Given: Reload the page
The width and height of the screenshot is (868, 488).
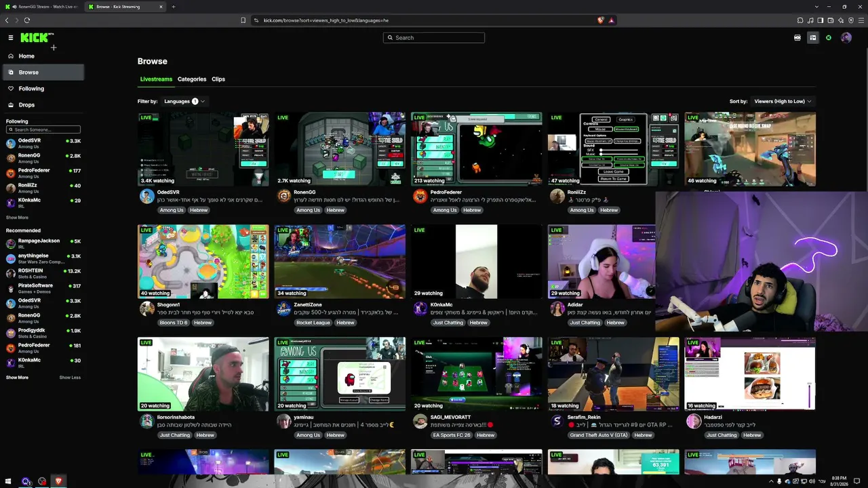Looking at the screenshot, I should [x=27, y=20].
